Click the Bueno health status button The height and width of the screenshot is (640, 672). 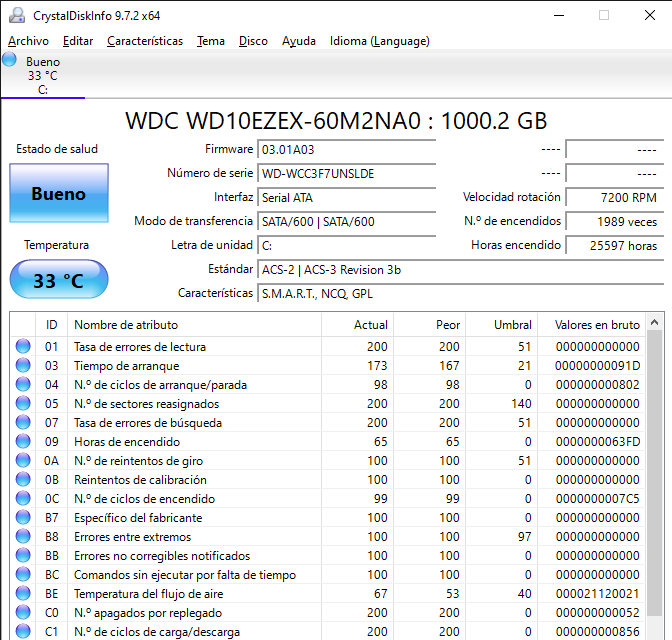[x=59, y=193]
